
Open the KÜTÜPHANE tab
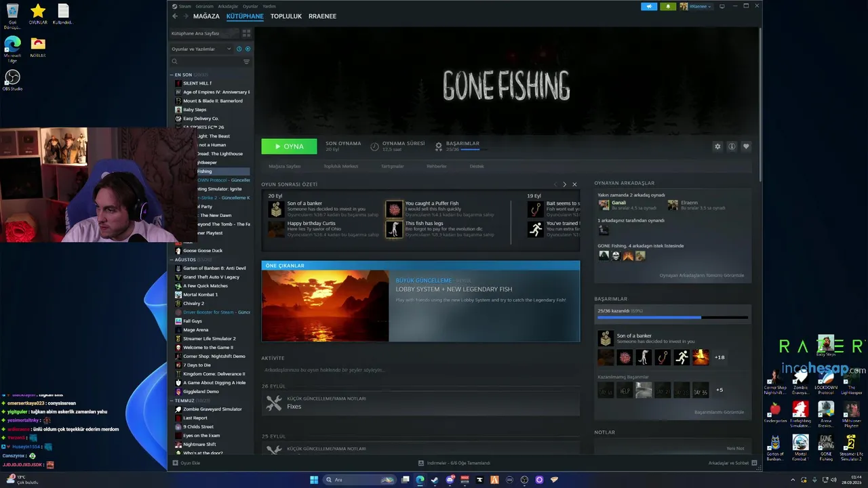245,16
